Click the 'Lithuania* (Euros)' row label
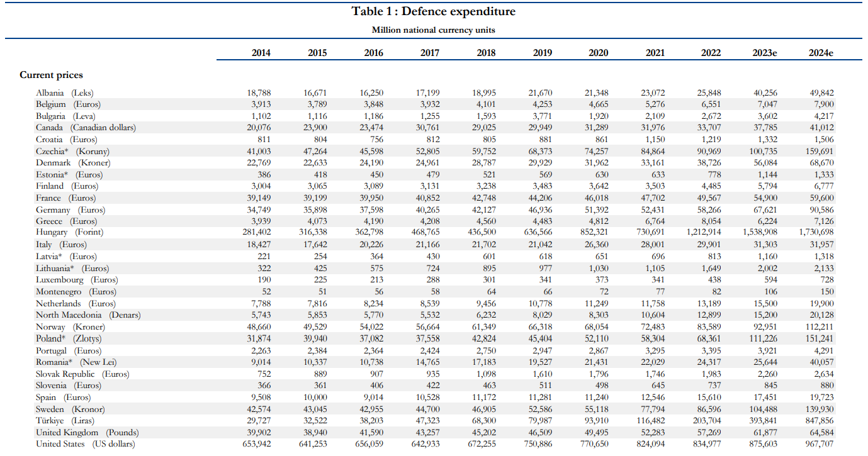 click(x=72, y=268)
